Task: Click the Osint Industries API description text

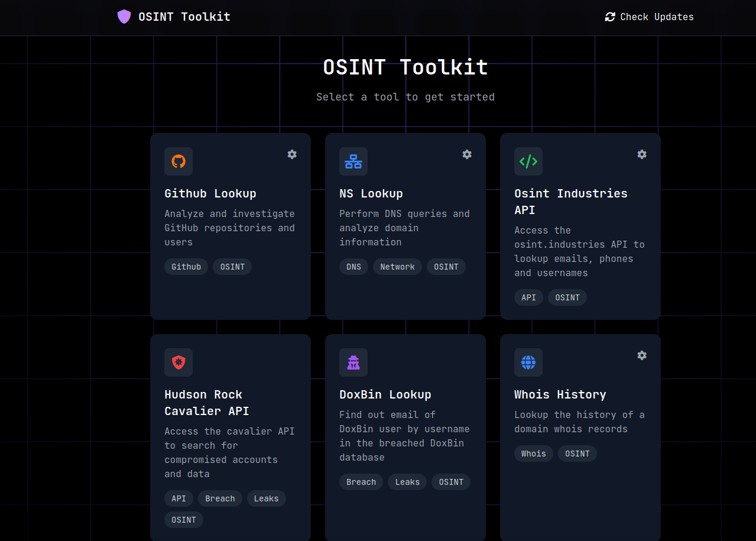Action: (579, 251)
